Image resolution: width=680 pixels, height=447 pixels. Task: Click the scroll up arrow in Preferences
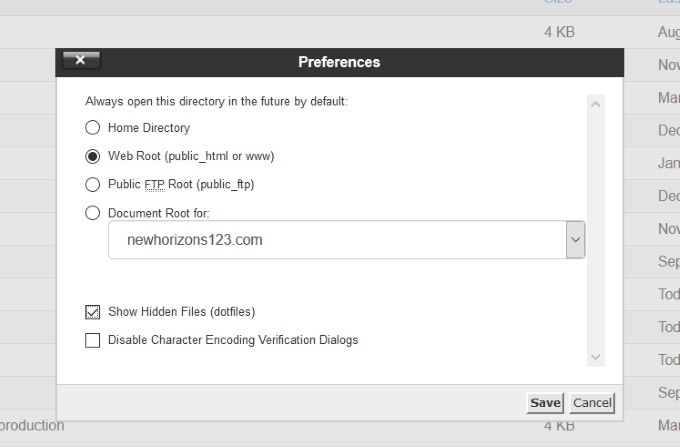pyautogui.click(x=596, y=103)
